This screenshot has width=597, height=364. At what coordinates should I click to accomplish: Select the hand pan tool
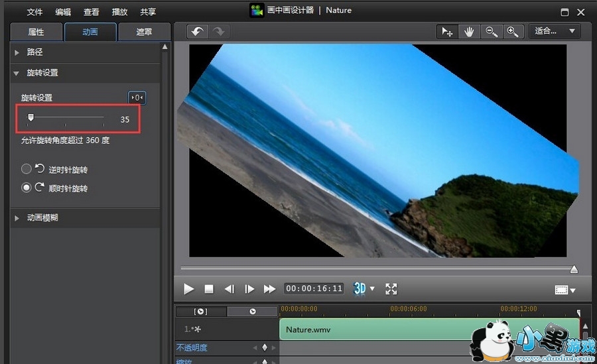coord(469,31)
